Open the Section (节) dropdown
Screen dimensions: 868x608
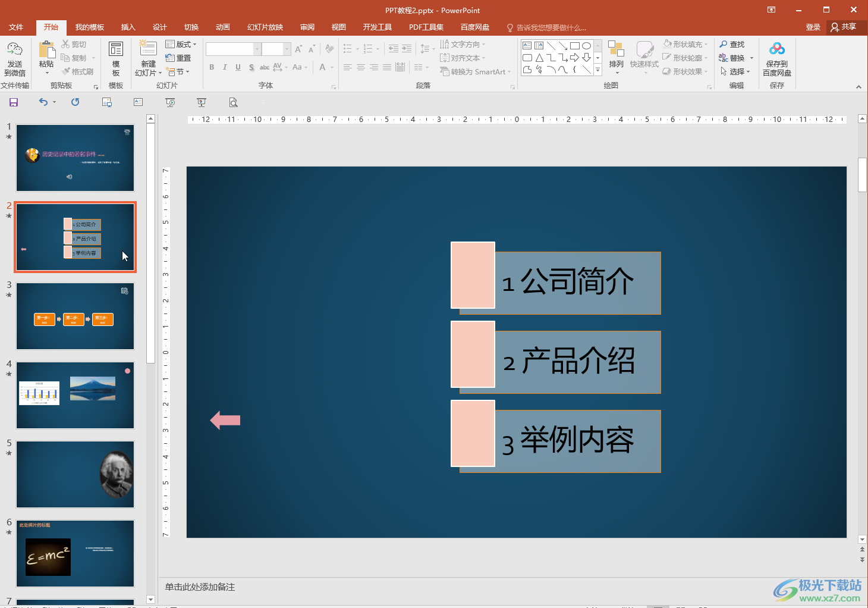[x=178, y=71]
